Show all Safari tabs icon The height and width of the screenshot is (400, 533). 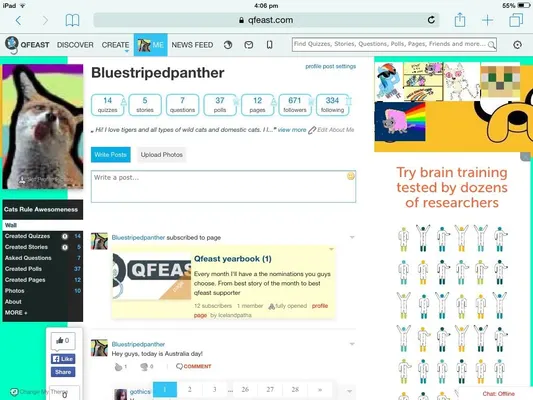coord(516,20)
